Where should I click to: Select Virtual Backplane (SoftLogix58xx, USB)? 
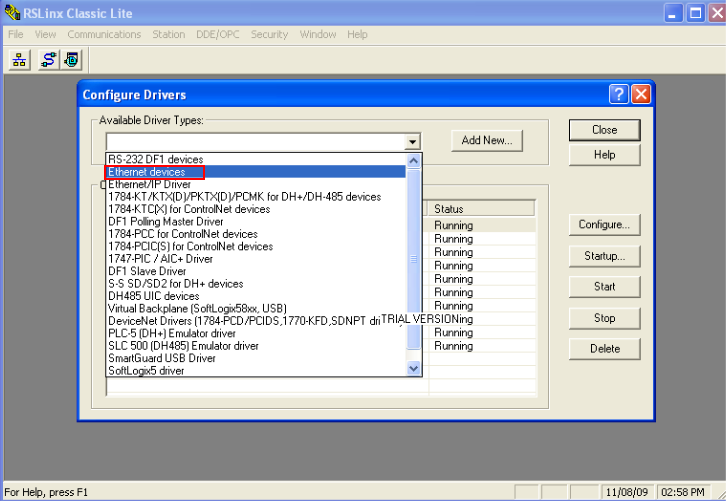(256, 309)
